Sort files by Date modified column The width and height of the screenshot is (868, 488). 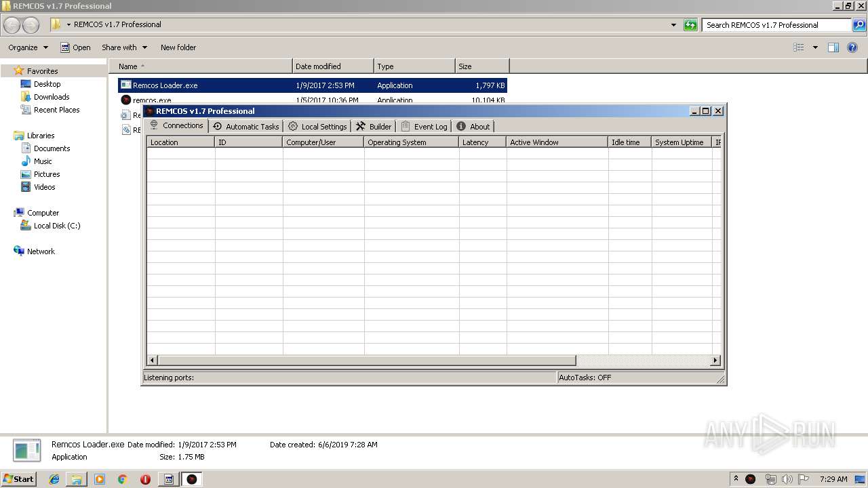333,66
